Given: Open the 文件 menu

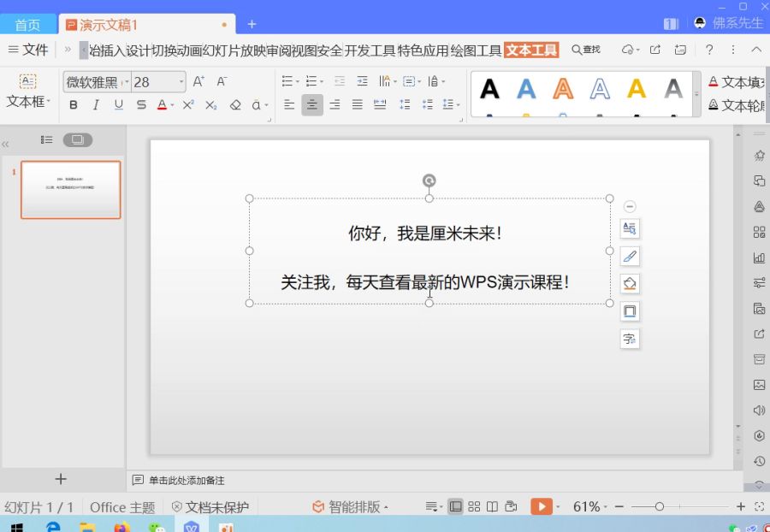Looking at the screenshot, I should click(x=28, y=50).
